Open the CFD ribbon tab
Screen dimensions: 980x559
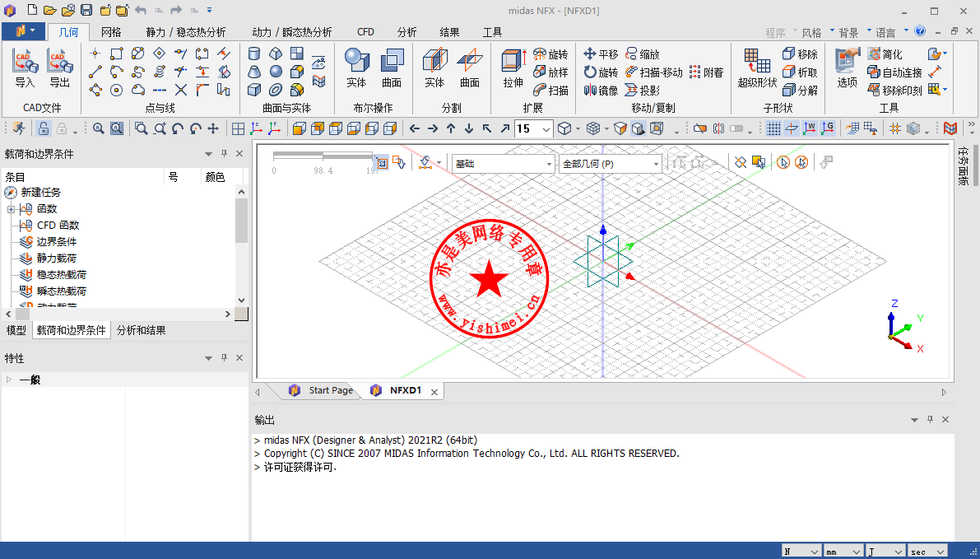(x=365, y=32)
